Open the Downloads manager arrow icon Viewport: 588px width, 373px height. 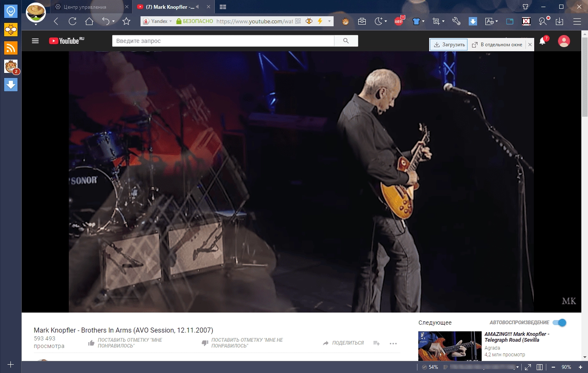pyautogui.click(x=560, y=21)
